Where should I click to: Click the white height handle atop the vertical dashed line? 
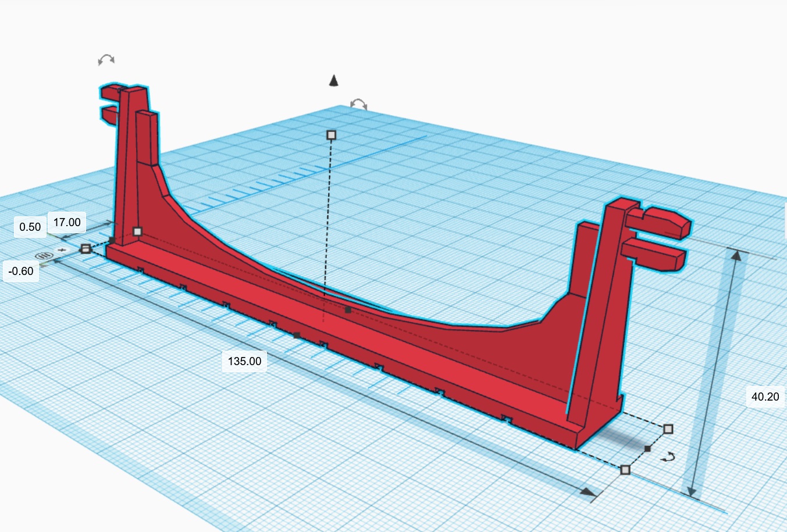point(332,135)
